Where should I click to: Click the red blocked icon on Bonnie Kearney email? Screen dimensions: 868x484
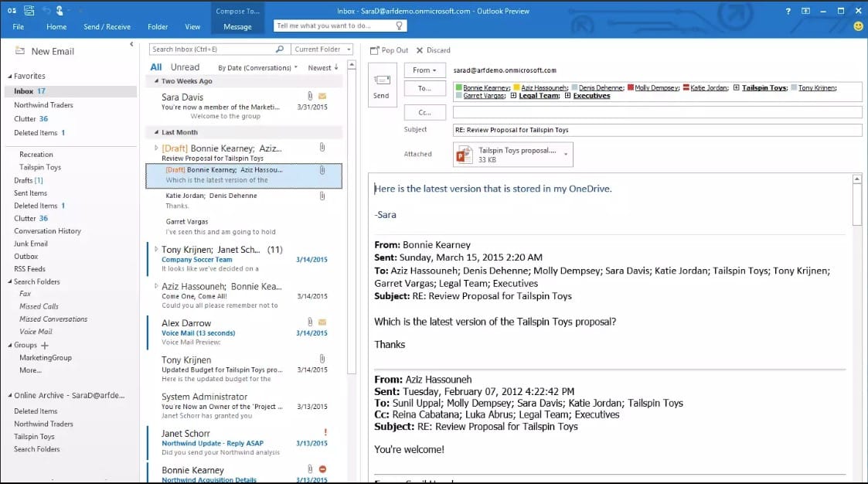click(x=323, y=469)
